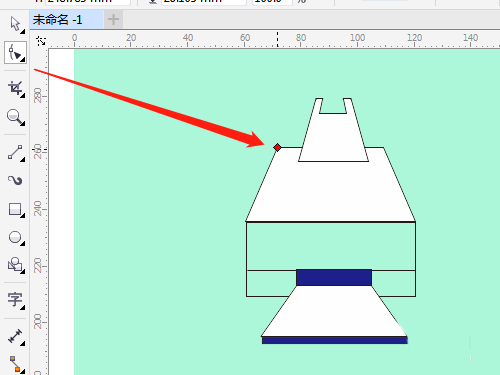500x375 pixels.
Task: Select the Ellipse tool
Action: point(15,238)
